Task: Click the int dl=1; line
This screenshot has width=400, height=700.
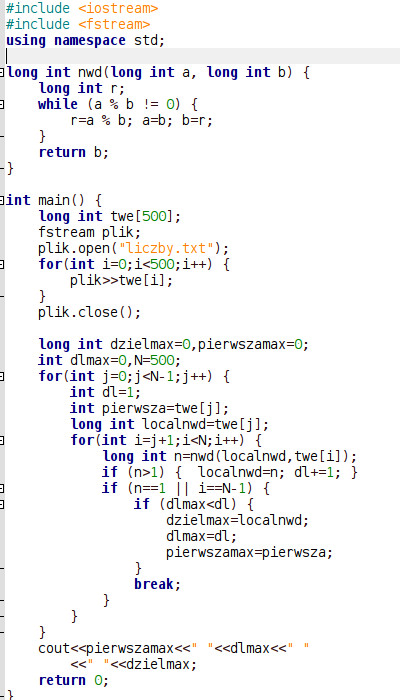Action: pos(105,392)
